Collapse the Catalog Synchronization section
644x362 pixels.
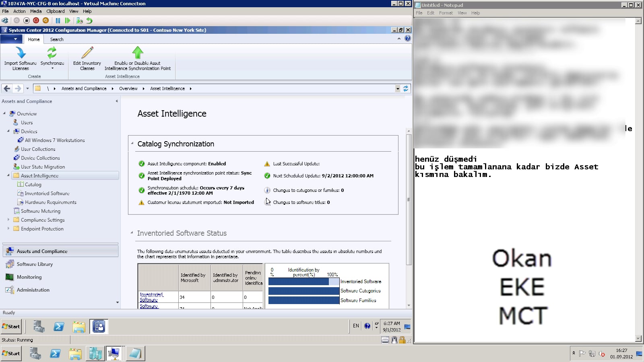[x=132, y=143]
